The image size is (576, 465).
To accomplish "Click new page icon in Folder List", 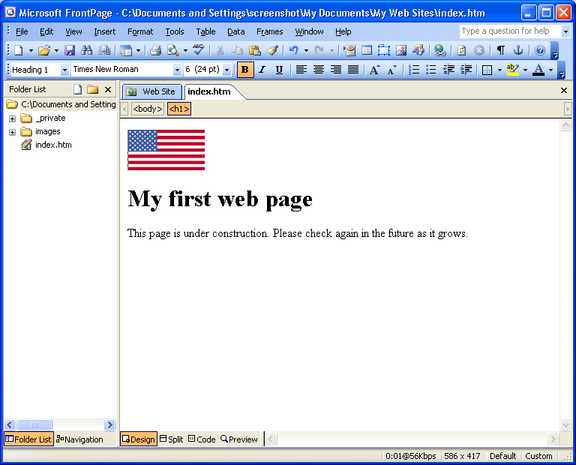I will [x=78, y=89].
